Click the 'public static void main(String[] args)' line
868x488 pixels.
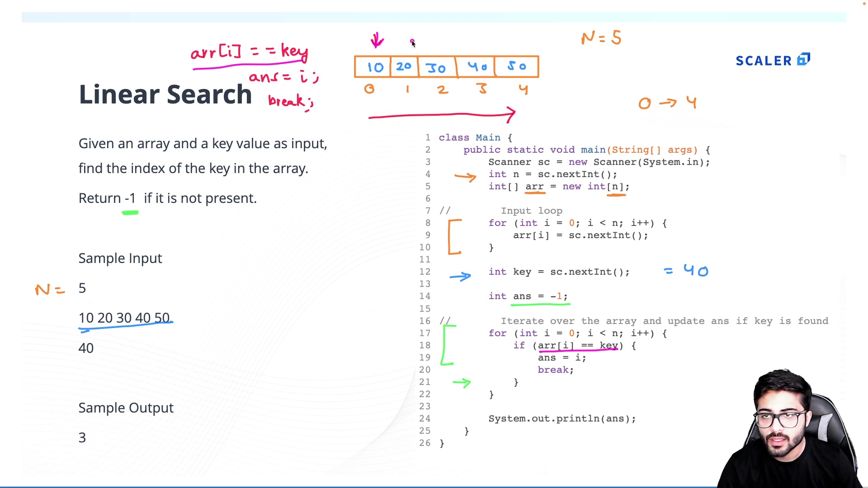pos(587,150)
